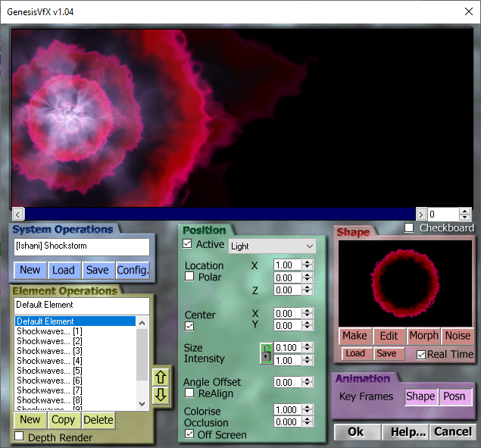
Task: Open the shape Morph option
Action: 423,336
